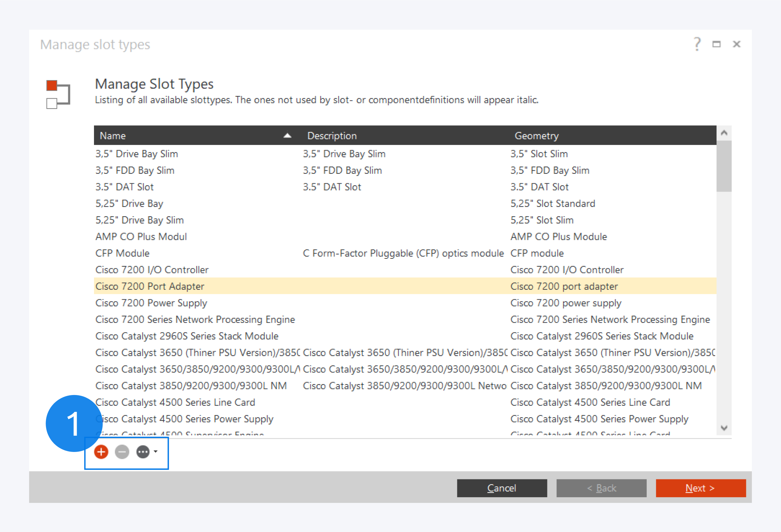
Task: Click the red add slot type icon
Action: 101,452
